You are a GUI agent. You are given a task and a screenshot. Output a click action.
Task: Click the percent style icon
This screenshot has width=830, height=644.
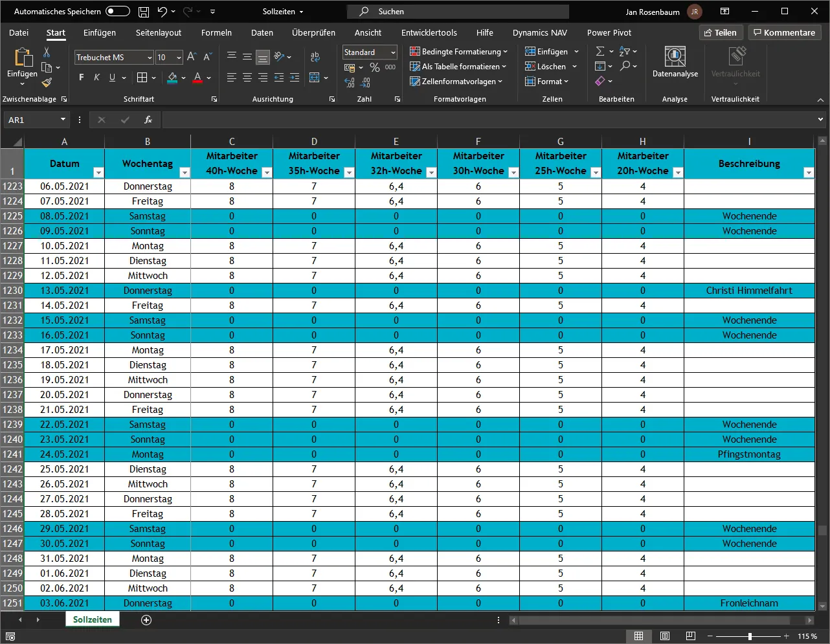(375, 67)
